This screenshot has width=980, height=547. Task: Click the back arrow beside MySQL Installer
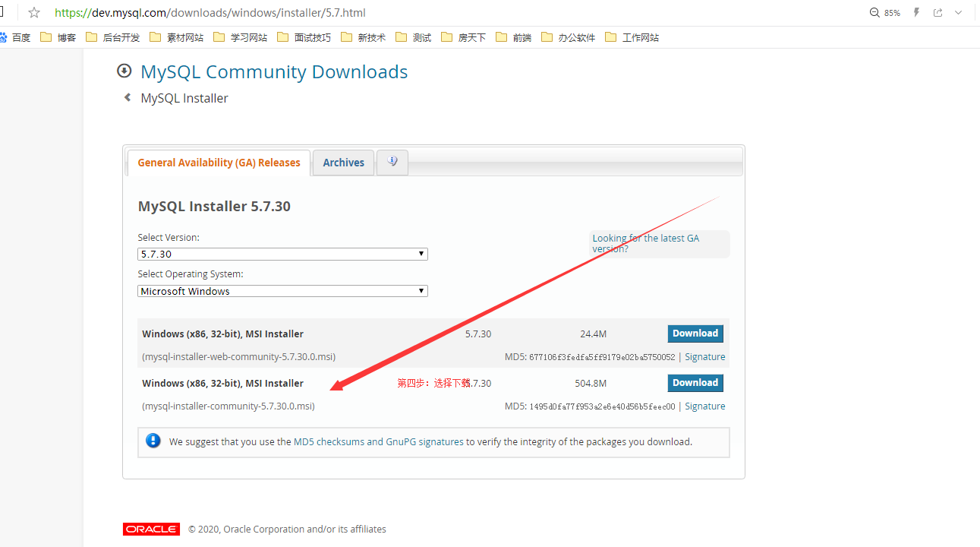[128, 97]
